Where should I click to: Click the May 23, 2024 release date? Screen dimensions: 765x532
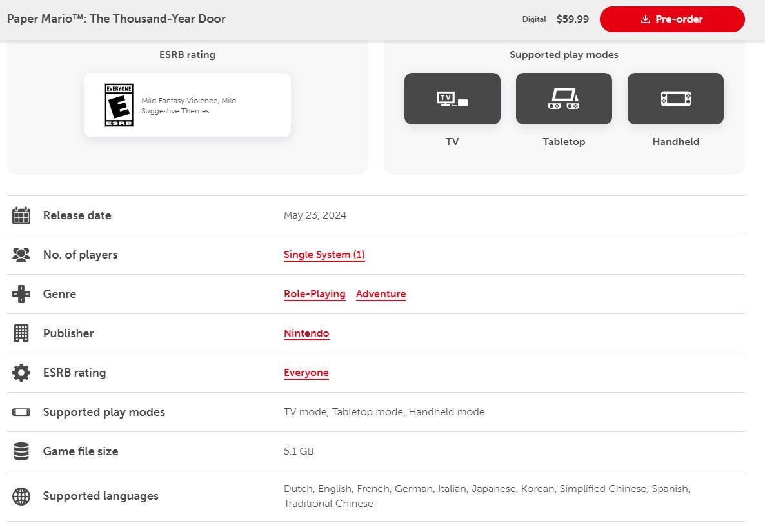tap(315, 215)
